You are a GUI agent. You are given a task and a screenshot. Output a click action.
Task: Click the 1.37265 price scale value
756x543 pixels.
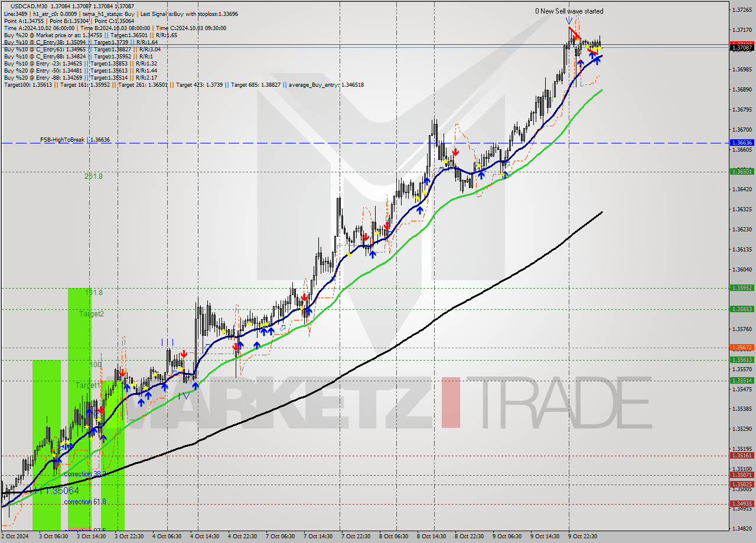pos(742,10)
